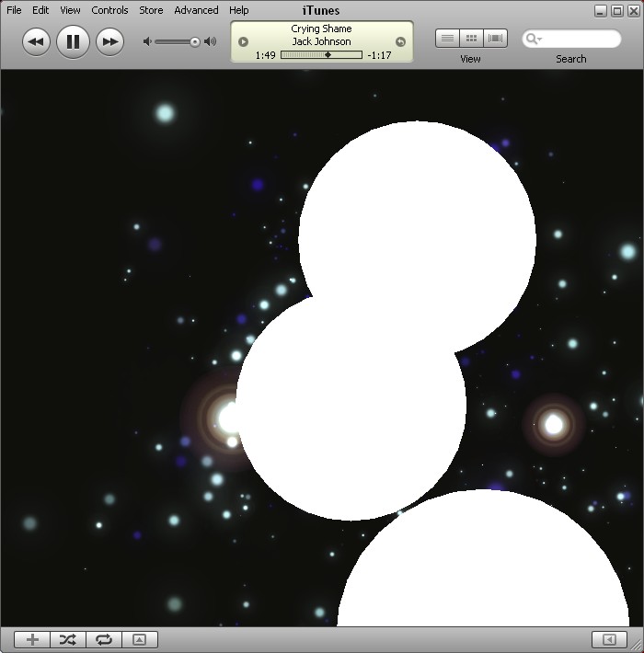Click the remaining time -1:17

pos(379,55)
